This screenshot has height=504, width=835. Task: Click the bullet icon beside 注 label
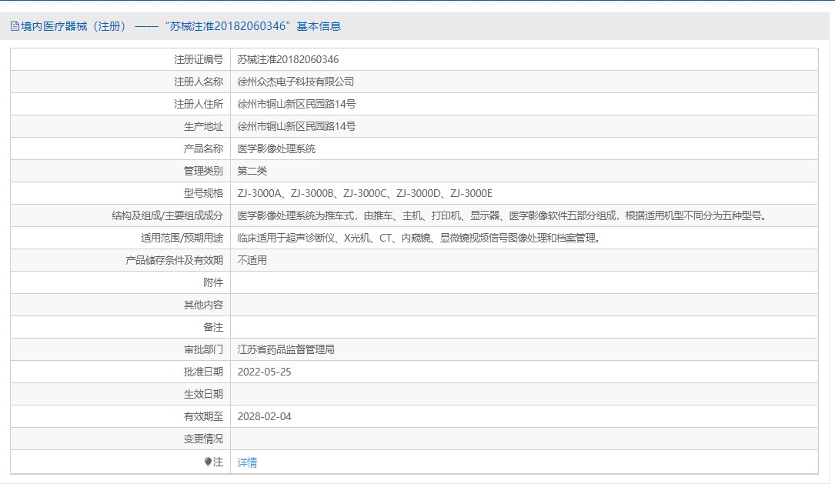[208, 462]
